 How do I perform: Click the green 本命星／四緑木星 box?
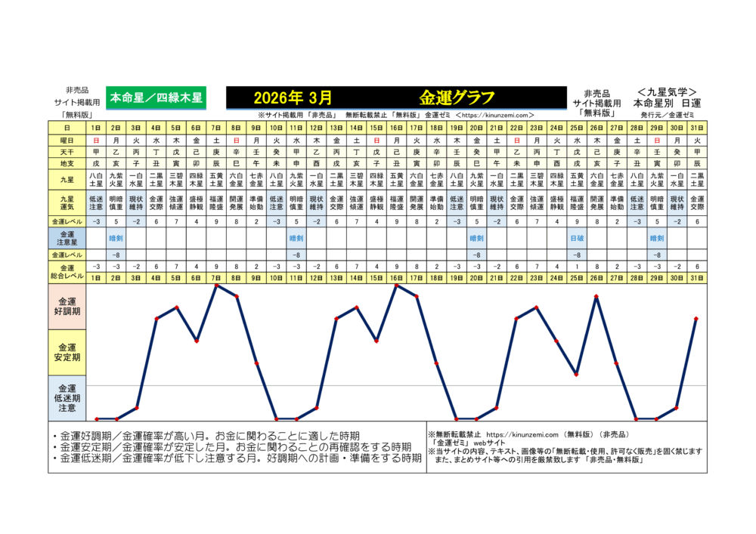pos(156,97)
